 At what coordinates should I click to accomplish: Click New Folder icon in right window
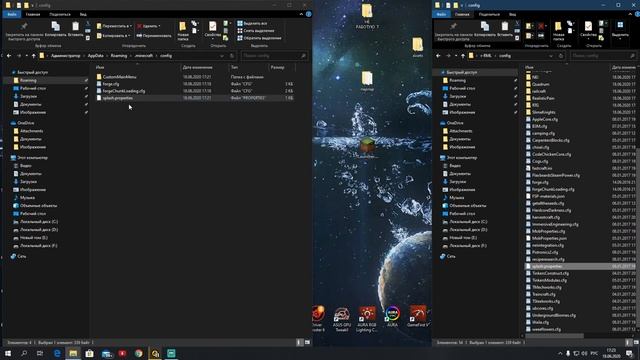click(558, 27)
